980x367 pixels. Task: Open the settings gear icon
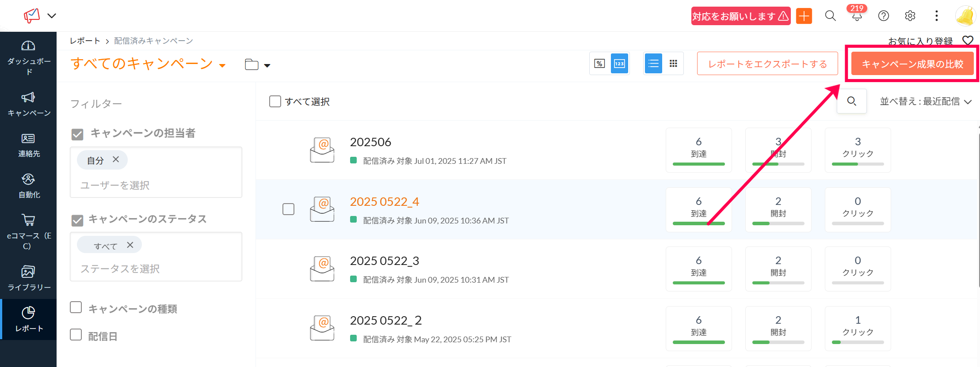click(910, 16)
